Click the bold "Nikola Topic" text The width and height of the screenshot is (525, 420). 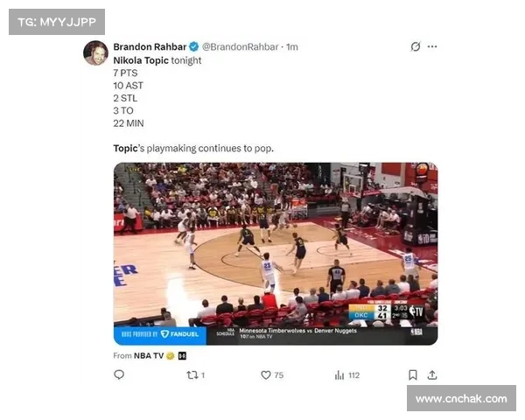[141, 60]
